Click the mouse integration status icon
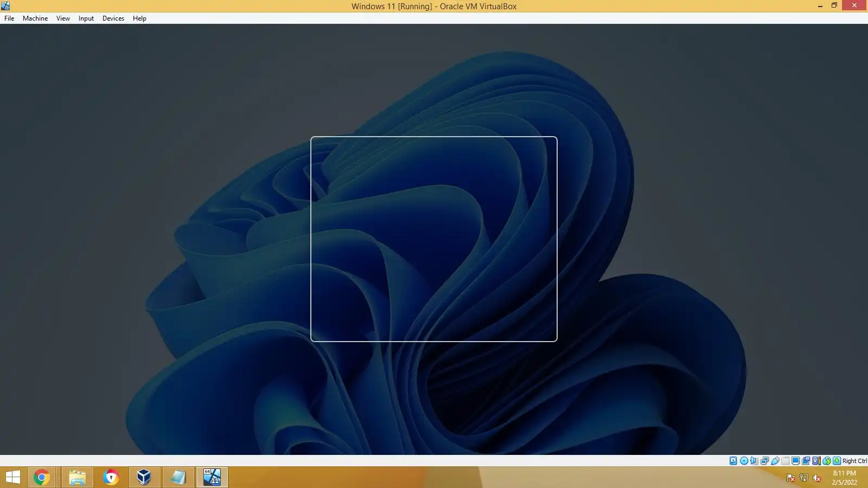This screenshot has width=868, height=488. tap(826, 461)
